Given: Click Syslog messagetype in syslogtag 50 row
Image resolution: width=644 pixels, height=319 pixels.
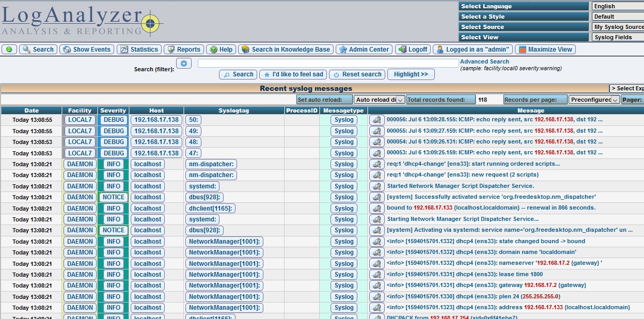Looking at the screenshot, I should 344,120.
